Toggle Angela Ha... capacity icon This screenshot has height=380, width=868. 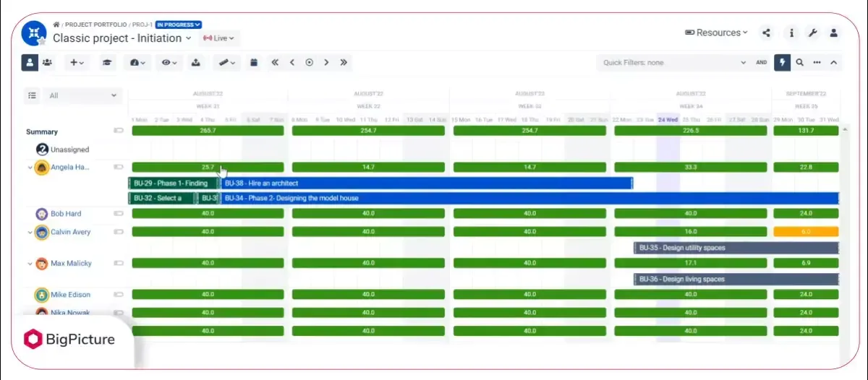coord(119,167)
